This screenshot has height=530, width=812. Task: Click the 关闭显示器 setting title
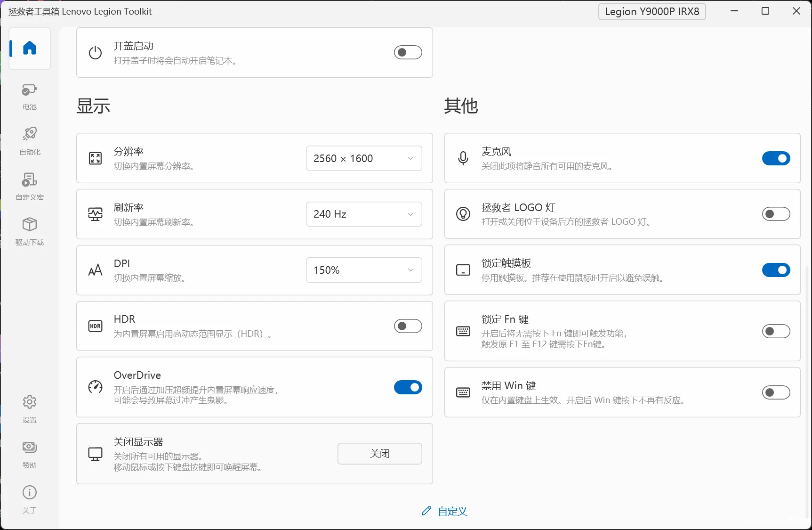(138, 442)
